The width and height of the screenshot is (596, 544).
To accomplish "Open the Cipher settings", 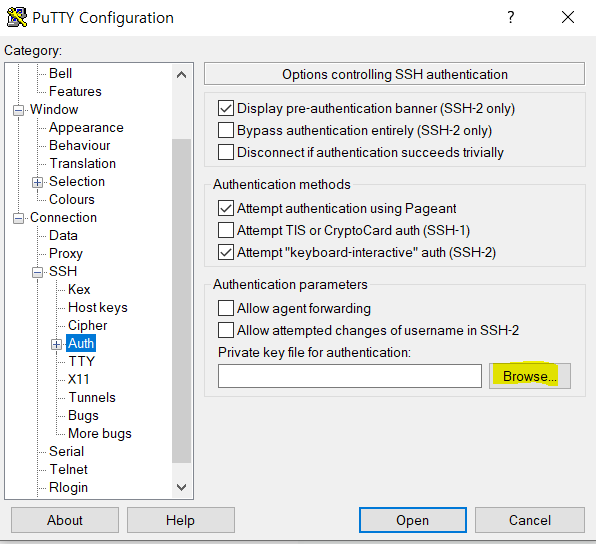I will [x=87, y=325].
